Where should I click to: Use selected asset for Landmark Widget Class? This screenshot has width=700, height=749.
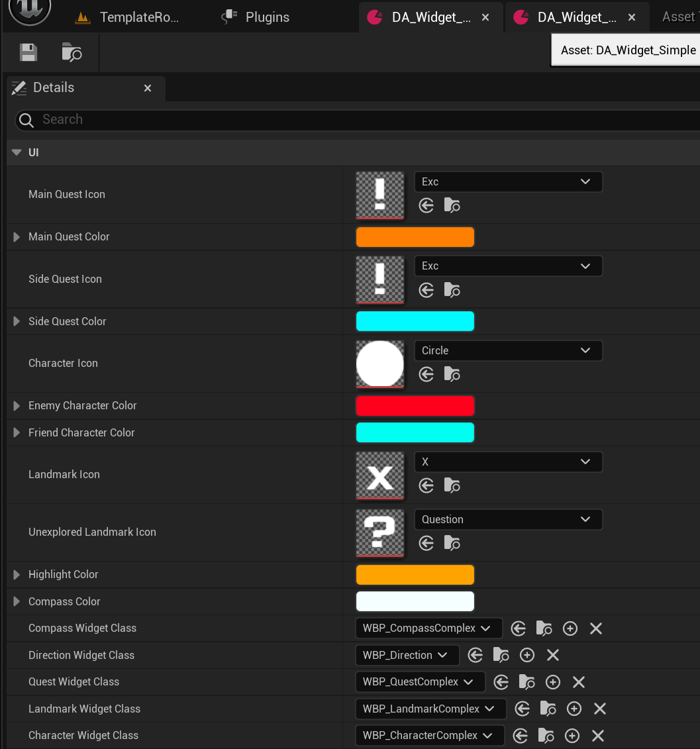pos(523,709)
